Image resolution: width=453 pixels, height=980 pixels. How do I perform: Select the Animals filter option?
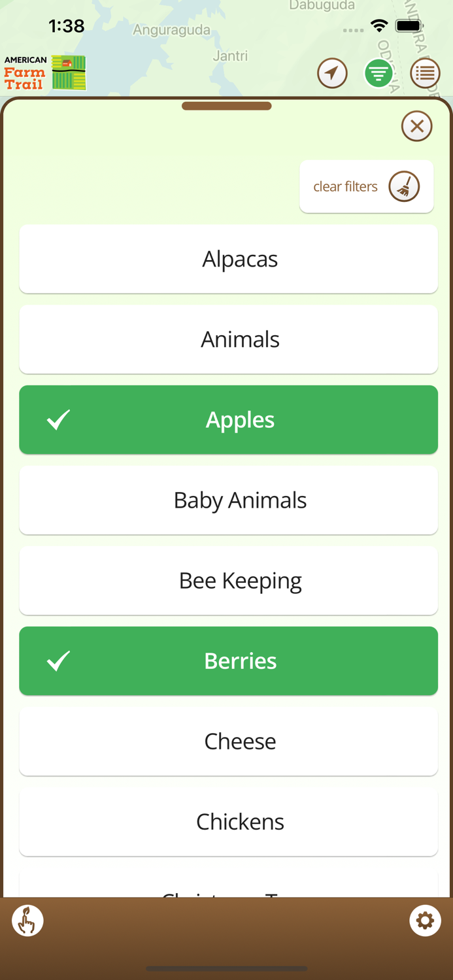[228, 339]
